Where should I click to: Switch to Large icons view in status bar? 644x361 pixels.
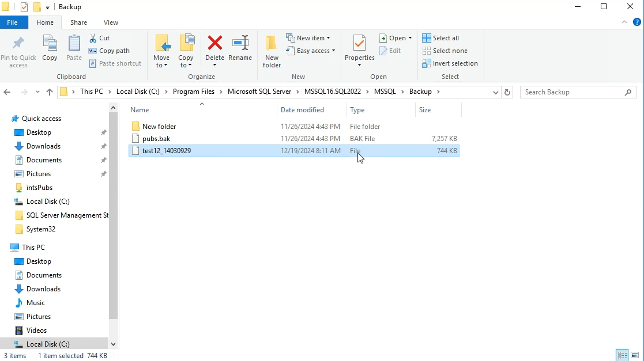(x=635, y=355)
